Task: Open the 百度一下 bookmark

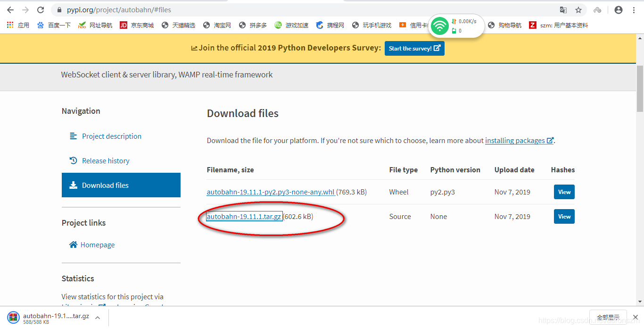Action: [54, 25]
